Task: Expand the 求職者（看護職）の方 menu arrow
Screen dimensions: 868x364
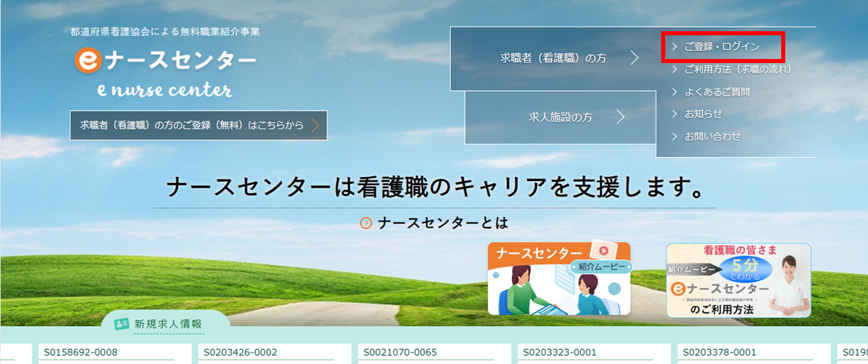Action: coord(635,58)
